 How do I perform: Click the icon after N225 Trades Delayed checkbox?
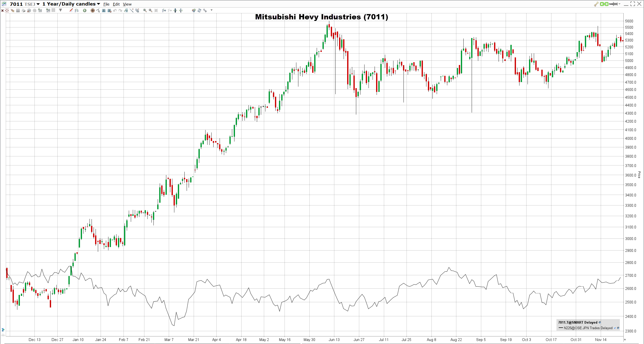pos(618,328)
